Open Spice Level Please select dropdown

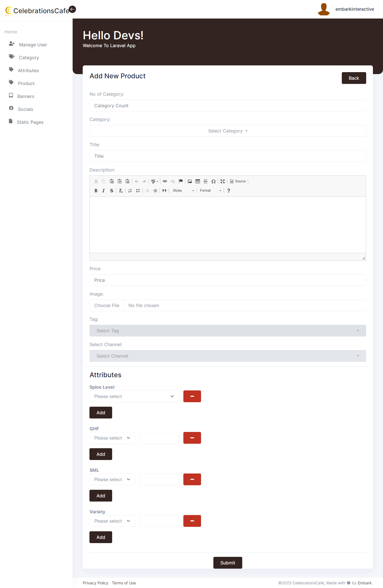(x=134, y=396)
